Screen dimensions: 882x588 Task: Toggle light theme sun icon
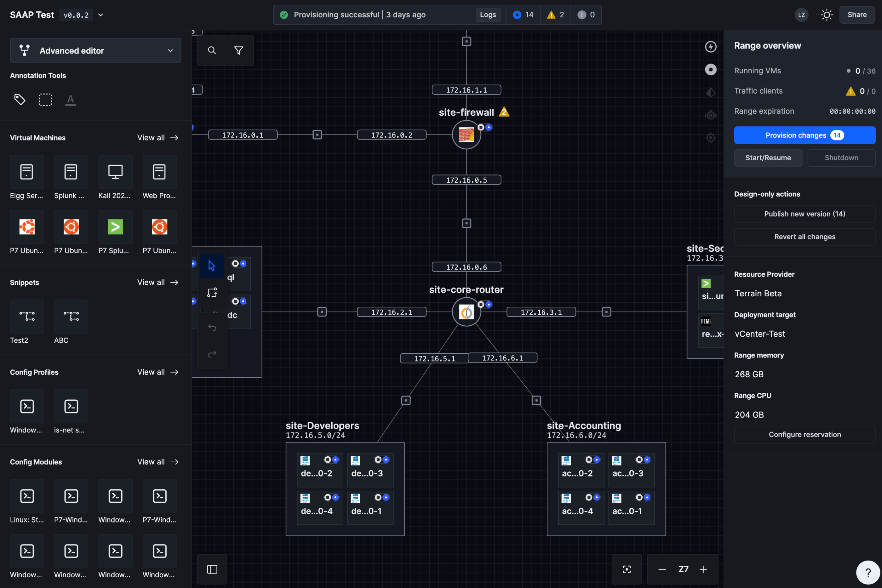827,14
